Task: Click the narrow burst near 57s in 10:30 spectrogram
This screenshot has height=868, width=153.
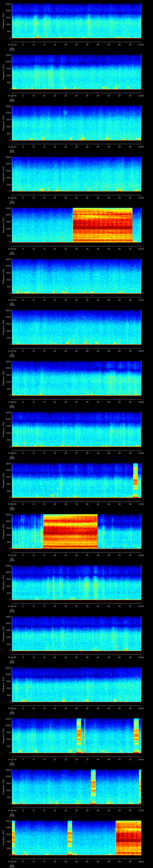Action: [x=136, y=480]
